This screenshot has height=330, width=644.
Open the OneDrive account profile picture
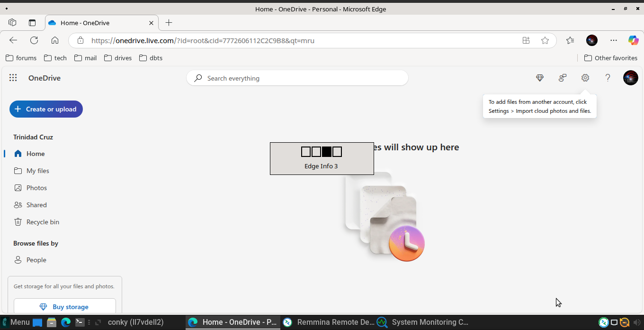coord(631,78)
